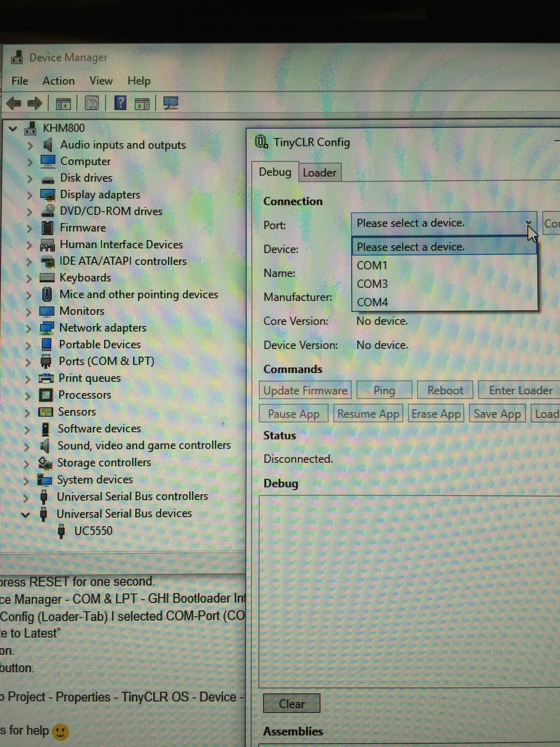Click the Reboot button
The height and width of the screenshot is (747, 560).
(445, 390)
